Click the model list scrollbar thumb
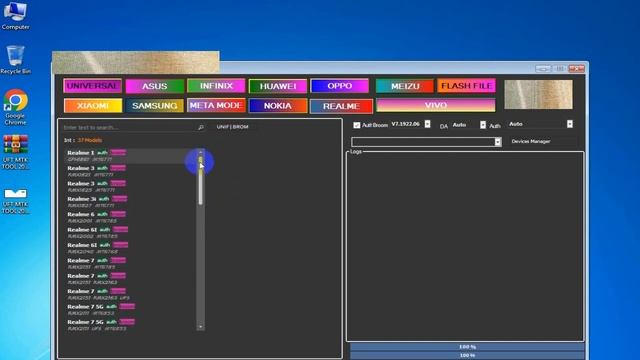640x360 pixels. (200, 180)
